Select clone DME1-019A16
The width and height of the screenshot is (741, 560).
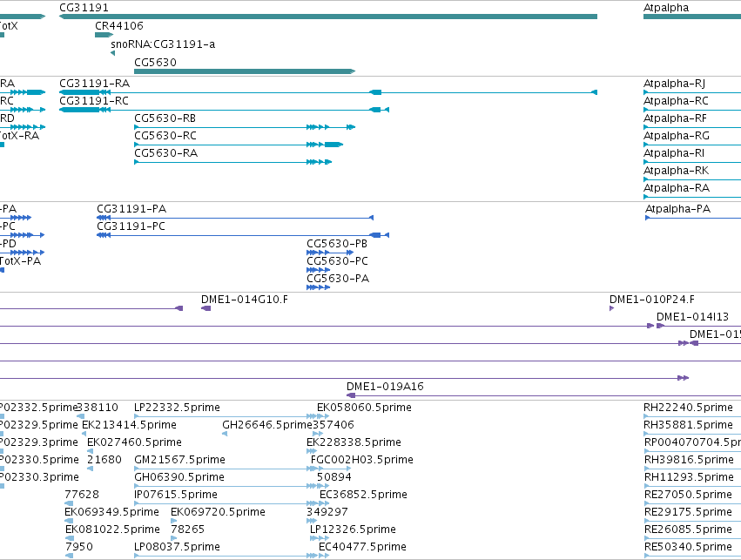(x=385, y=387)
